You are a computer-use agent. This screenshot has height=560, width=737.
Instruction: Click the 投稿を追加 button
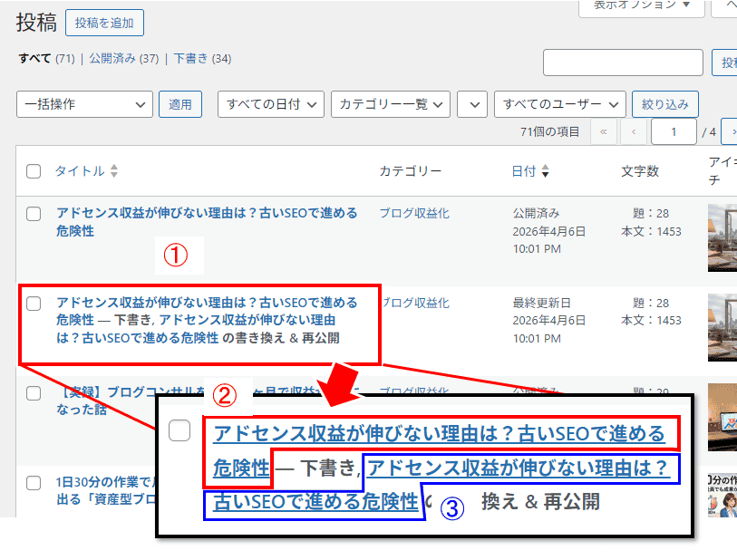(x=104, y=23)
